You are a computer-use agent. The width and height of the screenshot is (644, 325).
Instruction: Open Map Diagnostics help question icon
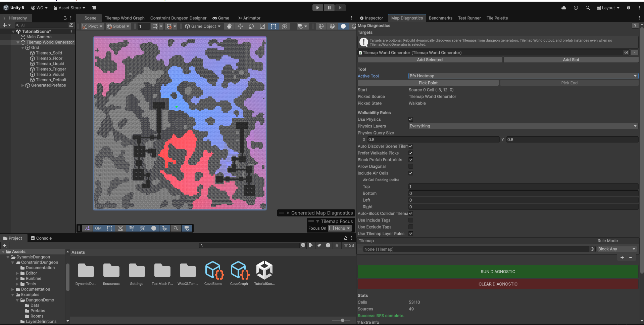635,26
